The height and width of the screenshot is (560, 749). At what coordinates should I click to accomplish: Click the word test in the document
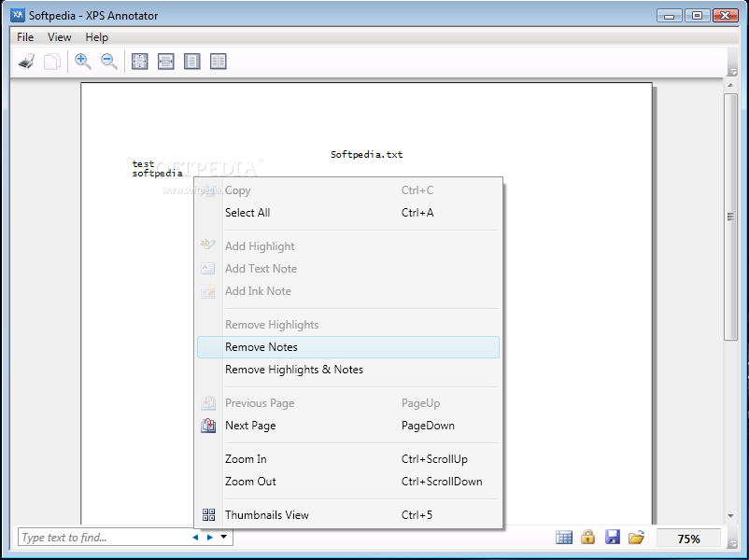pyautogui.click(x=143, y=163)
